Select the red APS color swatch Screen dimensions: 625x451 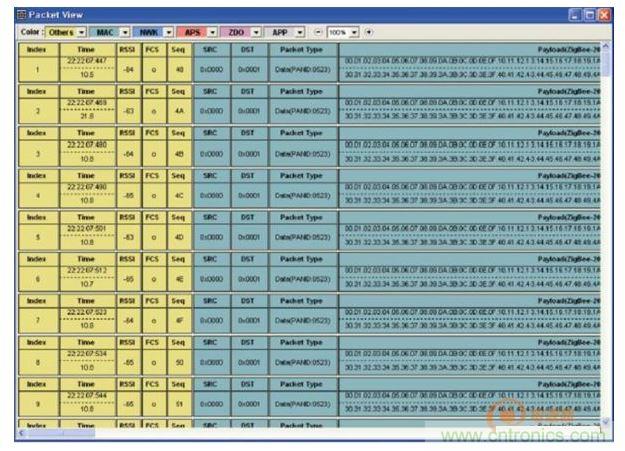[193, 32]
